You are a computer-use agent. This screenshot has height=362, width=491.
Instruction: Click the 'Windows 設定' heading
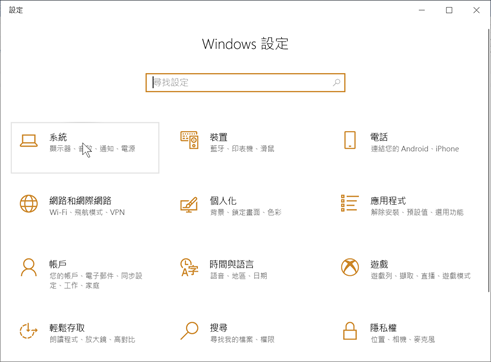(245, 44)
